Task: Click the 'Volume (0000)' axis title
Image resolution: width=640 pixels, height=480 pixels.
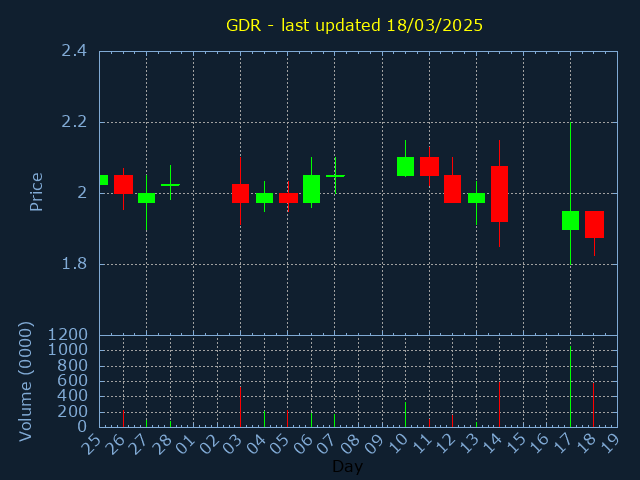Action: click(x=25, y=382)
